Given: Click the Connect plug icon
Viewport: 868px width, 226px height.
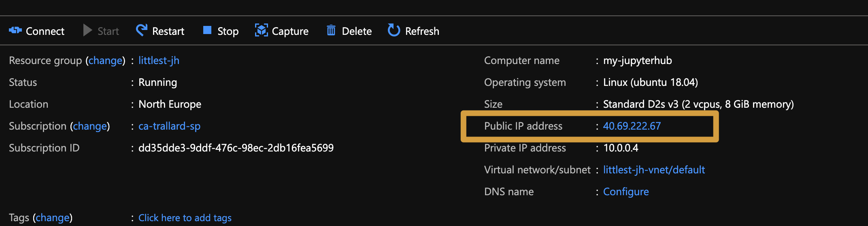Looking at the screenshot, I should pyautogui.click(x=15, y=30).
